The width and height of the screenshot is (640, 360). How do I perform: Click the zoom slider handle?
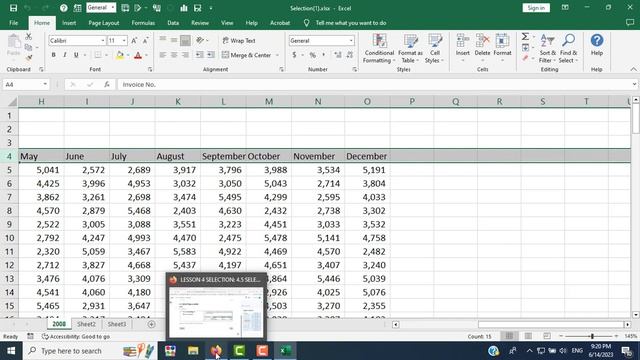click(592, 336)
